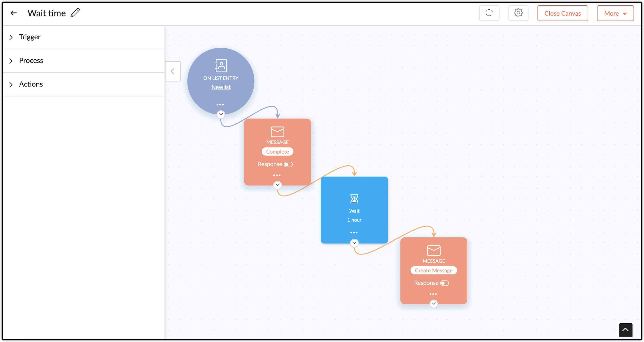
Task: Open the gear settings icon
Action: tap(518, 13)
